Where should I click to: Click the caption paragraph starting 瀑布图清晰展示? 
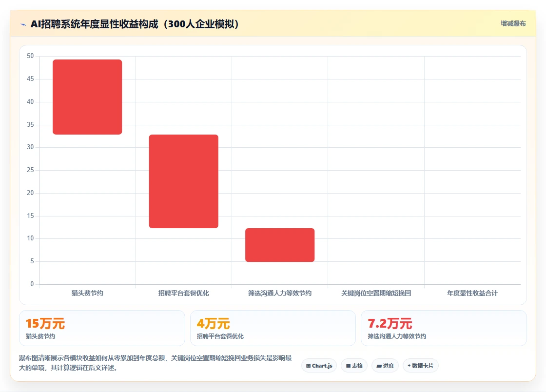pos(156,363)
